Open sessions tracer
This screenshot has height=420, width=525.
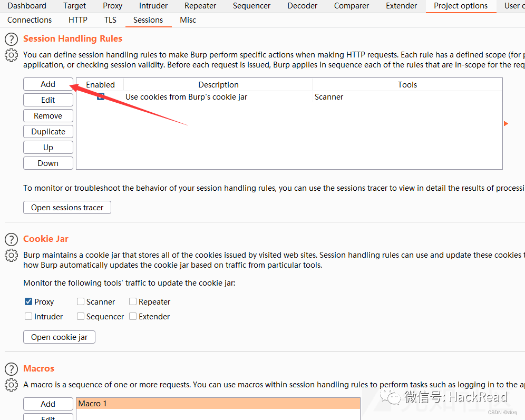point(67,208)
